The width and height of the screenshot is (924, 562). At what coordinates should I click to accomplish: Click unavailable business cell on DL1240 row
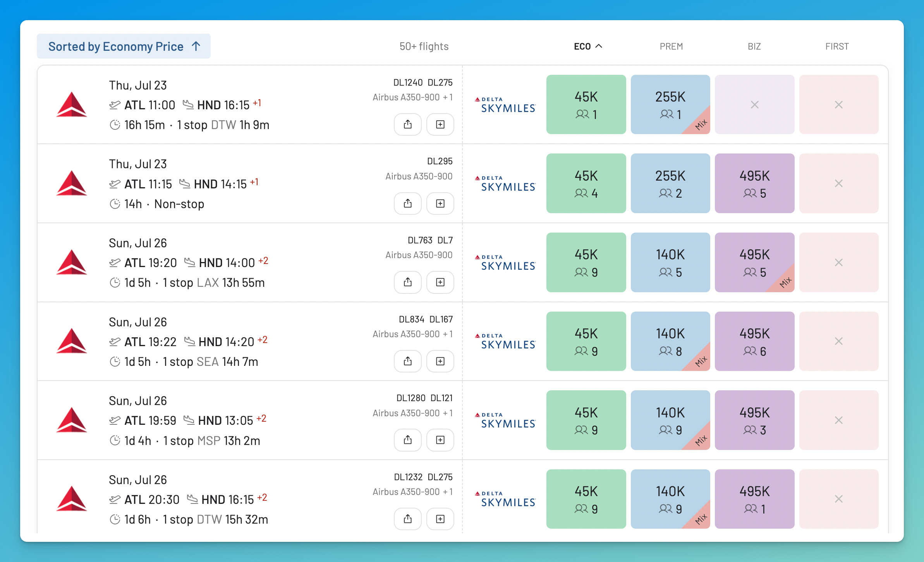(x=754, y=105)
